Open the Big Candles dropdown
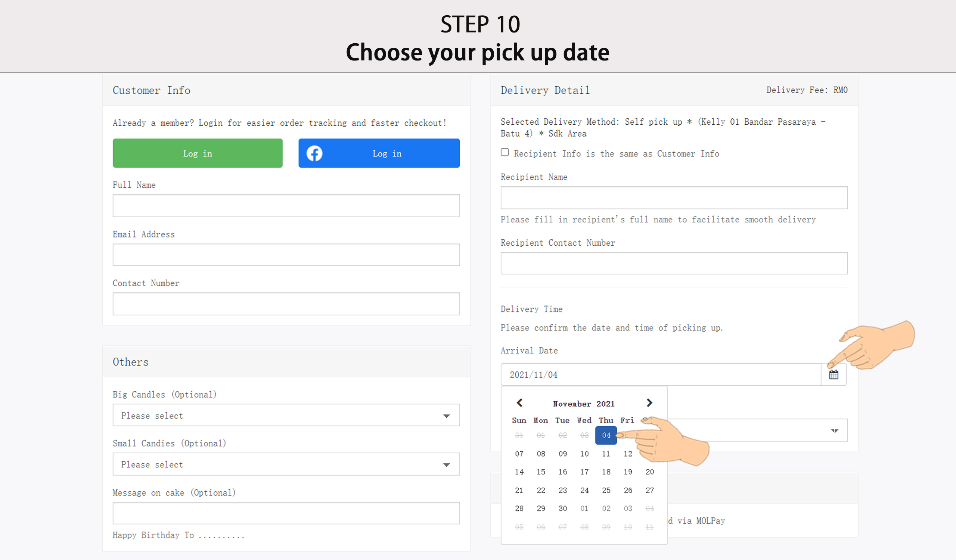The height and width of the screenshot is (560, 956). 286,416
